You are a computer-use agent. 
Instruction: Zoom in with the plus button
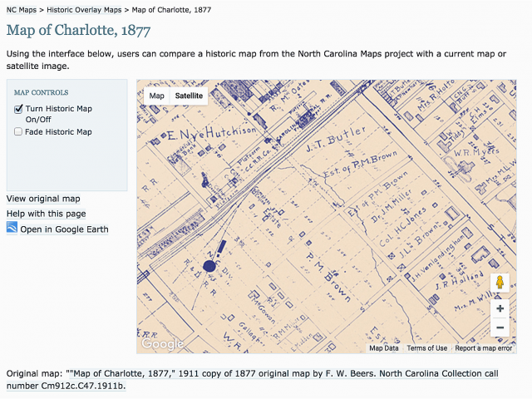coord(500,308)
